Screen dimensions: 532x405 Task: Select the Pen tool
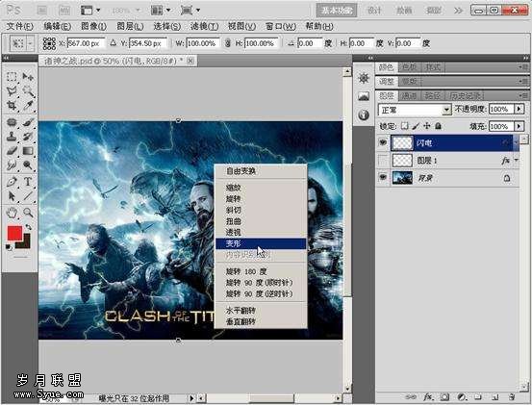[12, 182]
